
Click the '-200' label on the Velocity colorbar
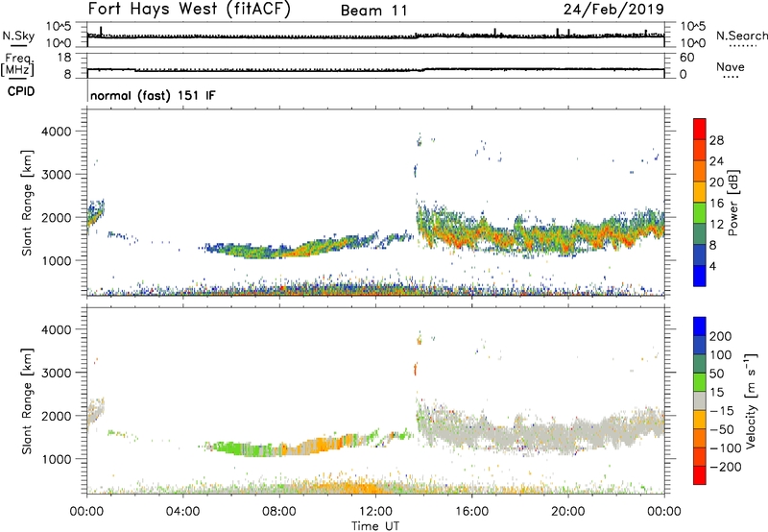726,467
